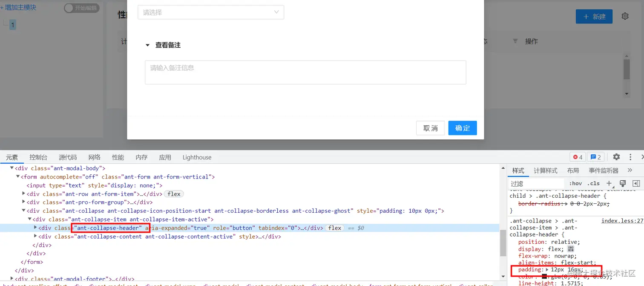Expand the ant-pro-form-group node

click(x=23, y=202)
